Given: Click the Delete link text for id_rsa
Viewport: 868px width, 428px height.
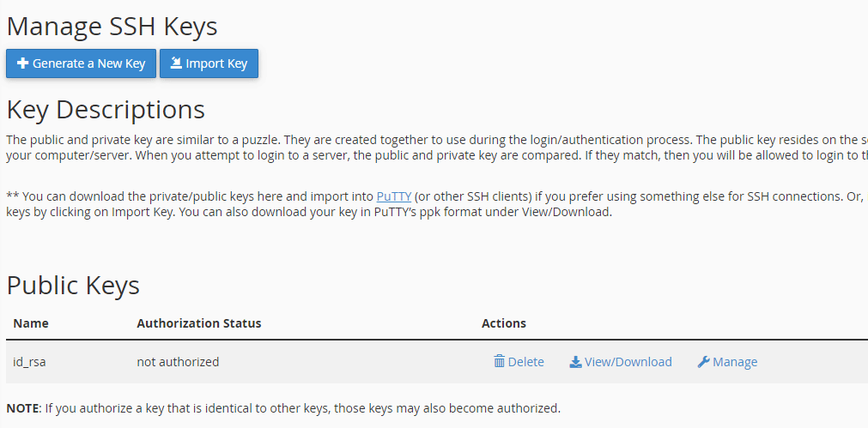Looking at the screenshot, I should point(525,362).
